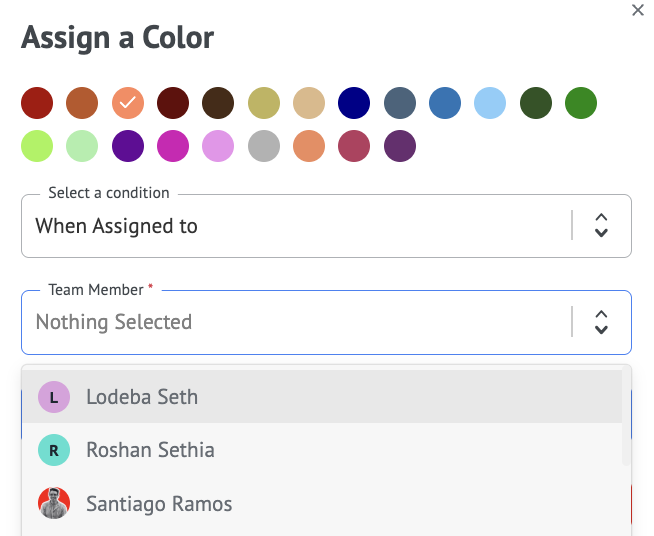Click the Team Member chevron arrows
Image resolution: width=654 pixels, height=536 pixels.
pyautogui.click(x=601, y=322)
